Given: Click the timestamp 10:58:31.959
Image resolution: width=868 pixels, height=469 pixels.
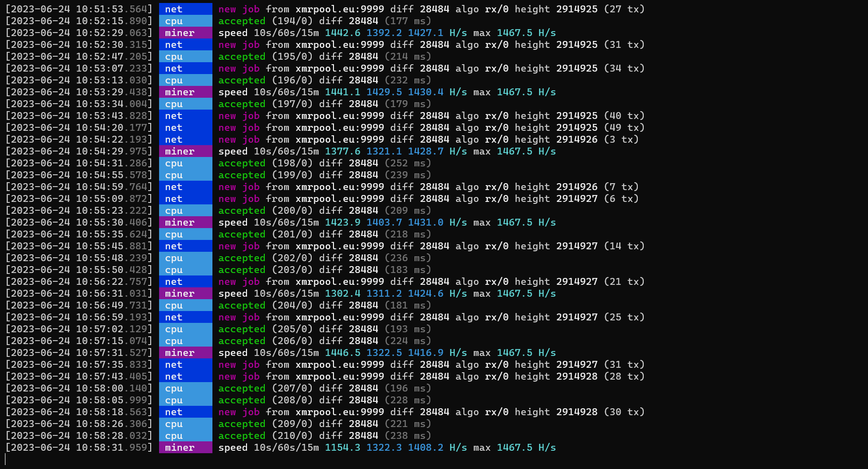Looking at the screenshot, I should (79, 447).
